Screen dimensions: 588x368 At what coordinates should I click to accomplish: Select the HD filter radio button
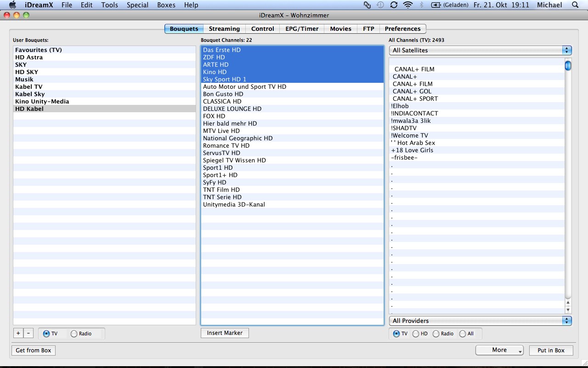click(x=416, y=334)
